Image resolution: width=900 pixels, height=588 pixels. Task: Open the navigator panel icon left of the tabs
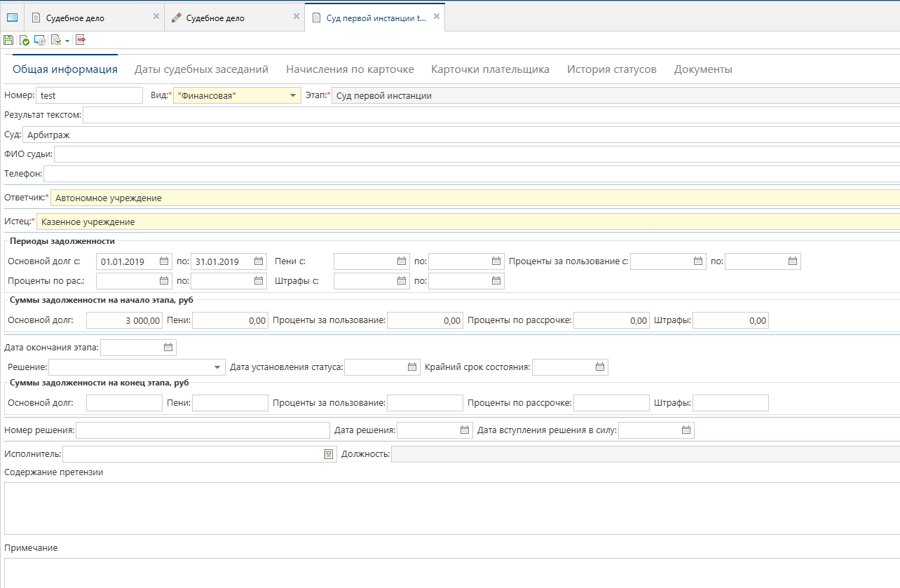click(12, 18)
